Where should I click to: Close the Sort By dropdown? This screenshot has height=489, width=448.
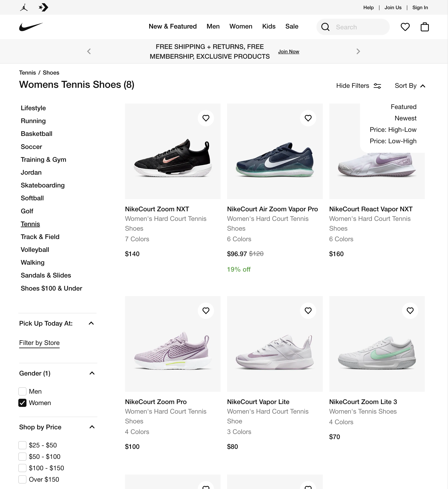pos(410,86)
